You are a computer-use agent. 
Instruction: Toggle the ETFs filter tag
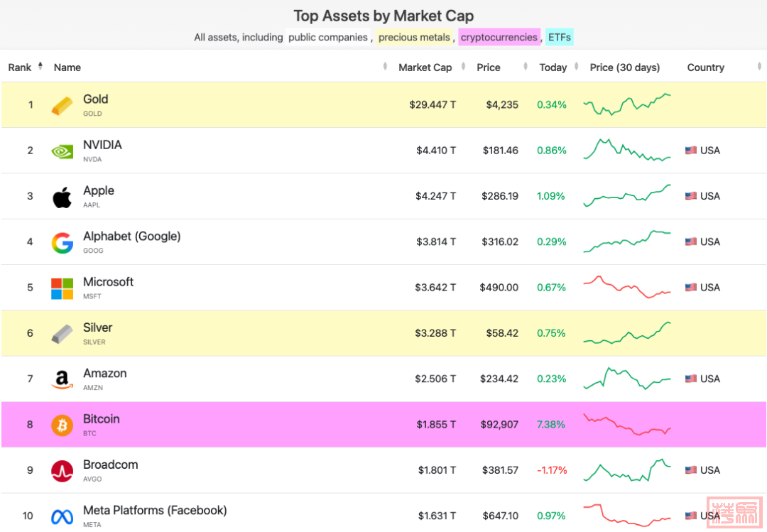pos(559,37)
